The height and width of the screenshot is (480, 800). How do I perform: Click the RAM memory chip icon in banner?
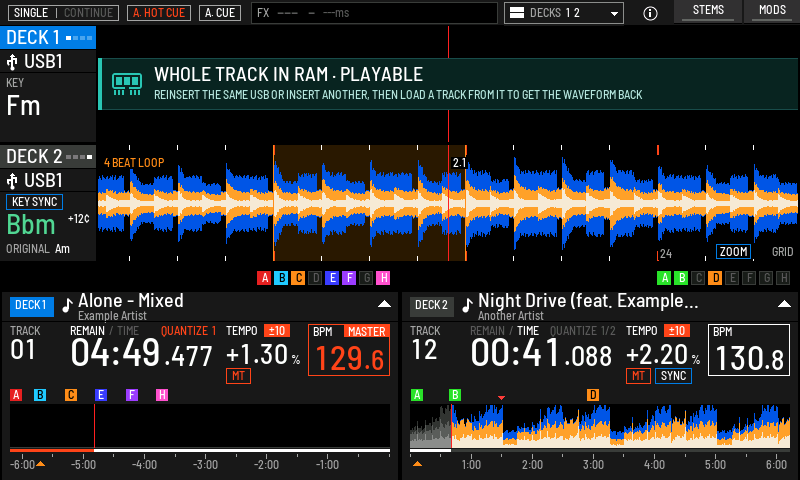(127, 84)
